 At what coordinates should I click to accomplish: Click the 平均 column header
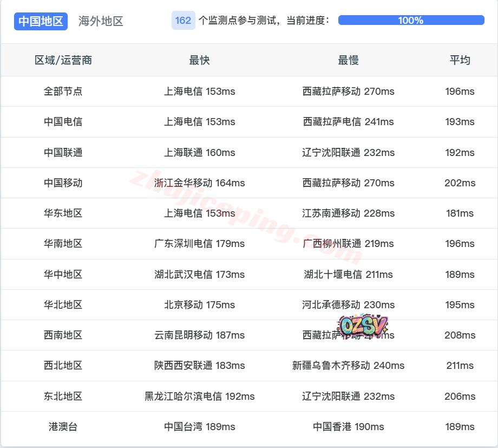460,60
